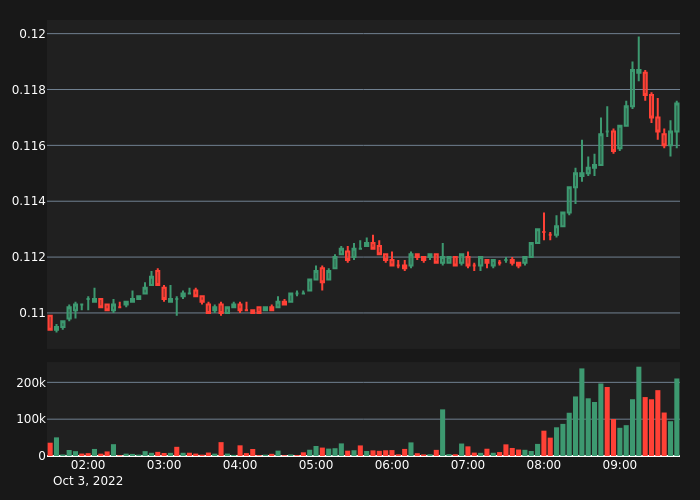Click the last green volume bar at right edge

click(677, 417)
